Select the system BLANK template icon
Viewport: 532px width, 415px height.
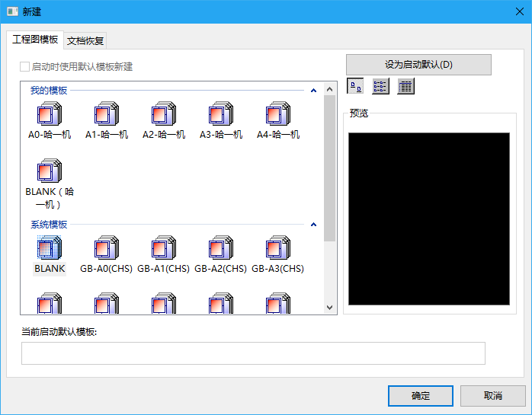(x=50, y=247)
